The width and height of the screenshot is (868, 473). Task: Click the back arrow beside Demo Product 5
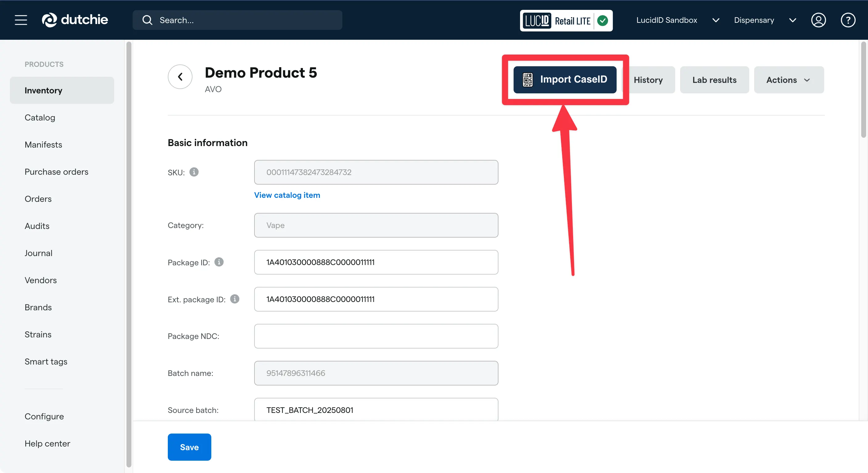click(x=180, y=77)
